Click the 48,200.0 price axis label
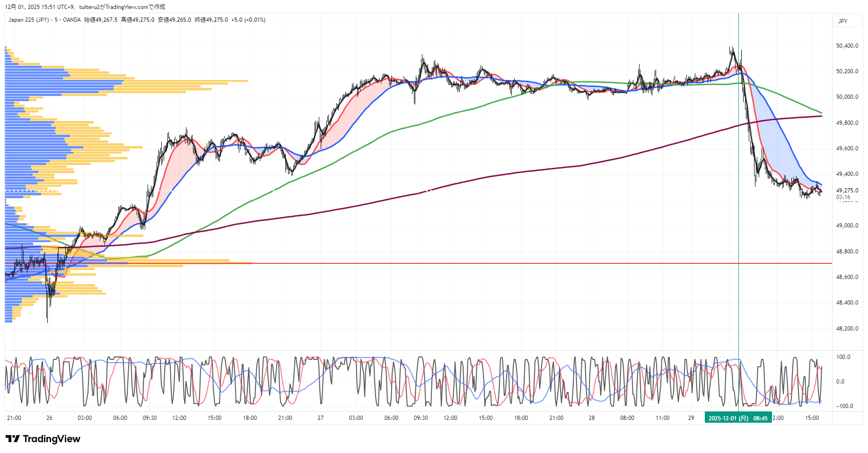 pos(847,329)
